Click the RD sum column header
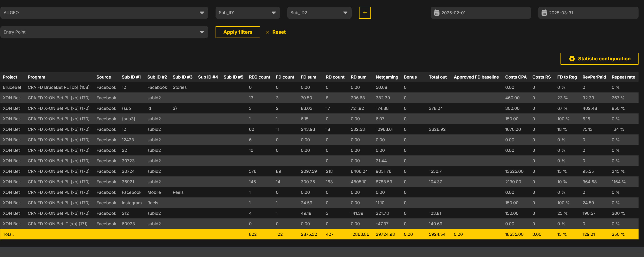644x257 pixels. [x=358, y=77]
